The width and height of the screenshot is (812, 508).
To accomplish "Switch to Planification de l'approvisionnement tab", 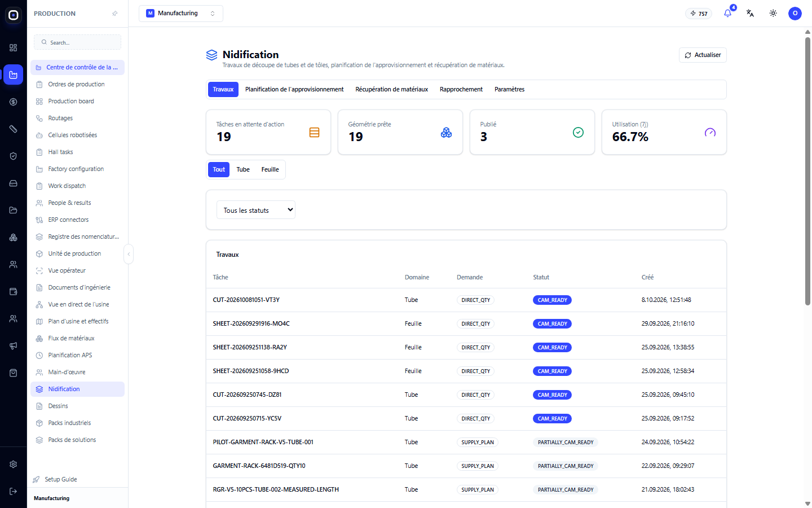I will (x=294, y=89).
